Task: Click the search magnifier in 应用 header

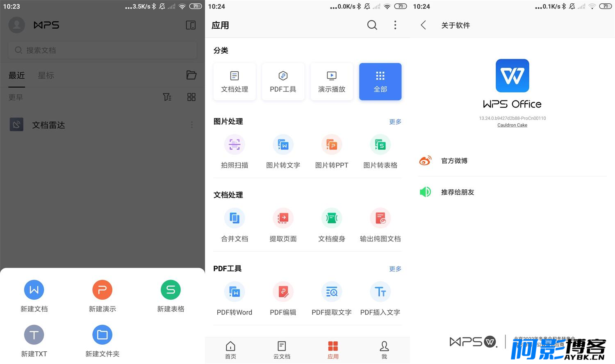Action: coord(372,25)
